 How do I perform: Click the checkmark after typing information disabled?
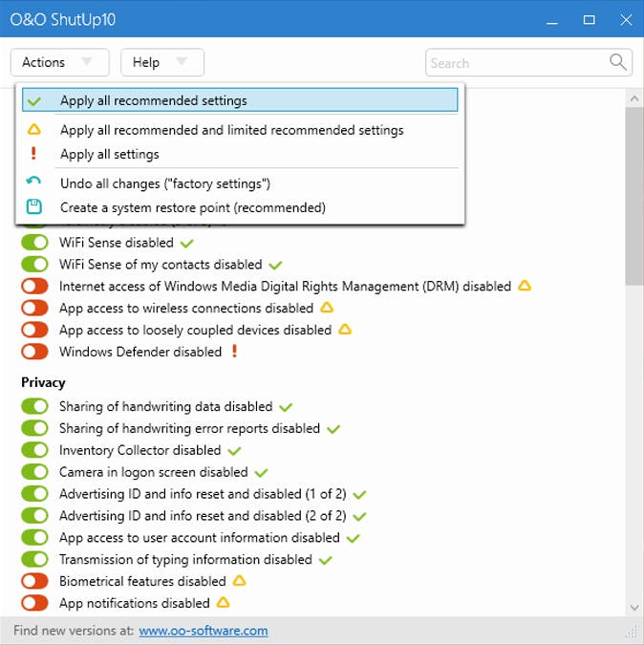[325, 560]
